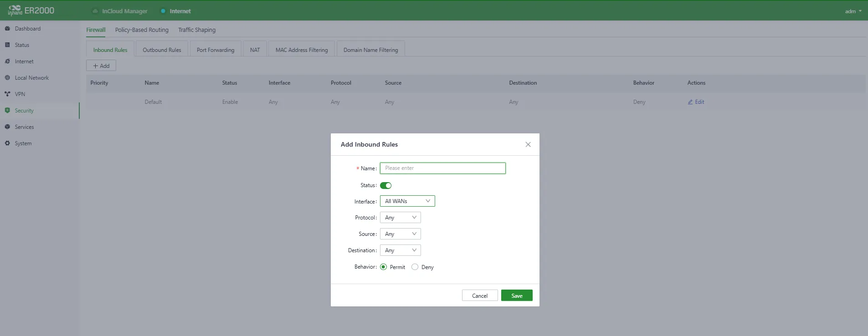Click the Deny cell in Default rule row
The image size is (868, 336).
(x=639, y=102)
